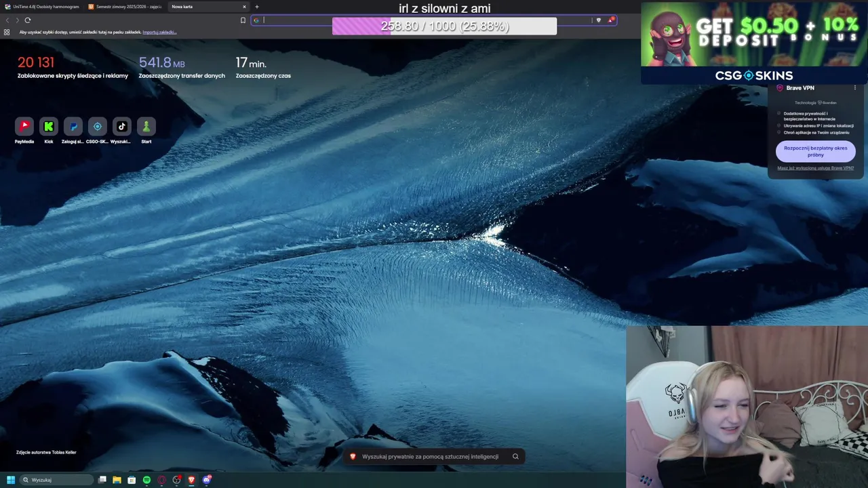Open OBS Studio from the taskbar
Viewport: 868px width, 488px height.
pyautogui.click(x=177, y=480)
